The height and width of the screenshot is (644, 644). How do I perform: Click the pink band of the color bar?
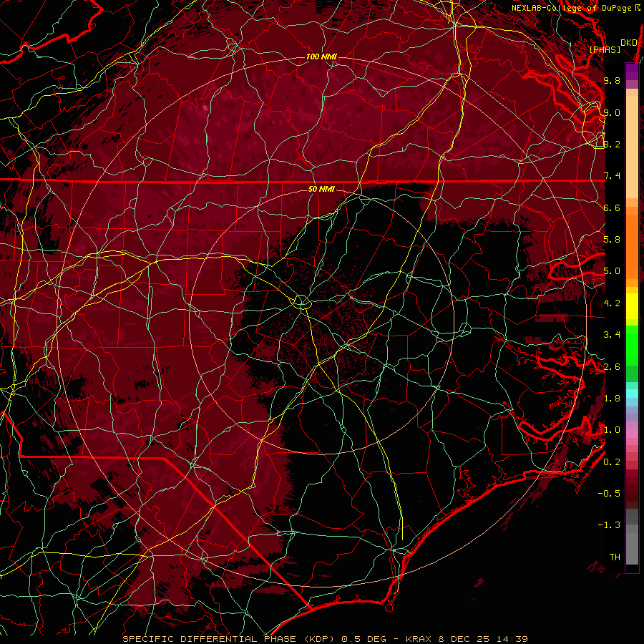632,434
